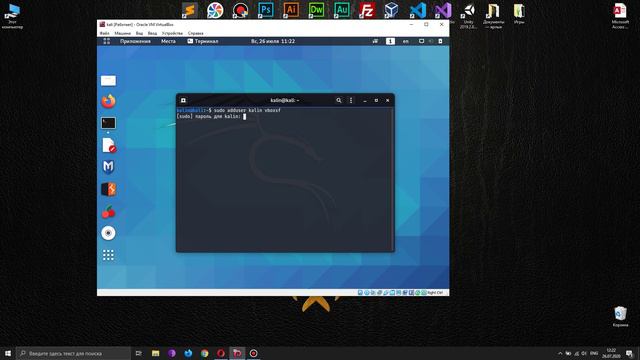Image resolution: width=640 pixels, height=360 pixels.
Task: Open Chrome from the Windows taskbar
Action: point(204,353)
